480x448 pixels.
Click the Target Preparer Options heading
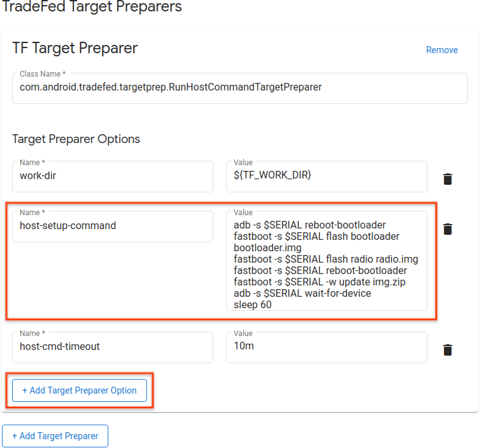tap(76, 139)
